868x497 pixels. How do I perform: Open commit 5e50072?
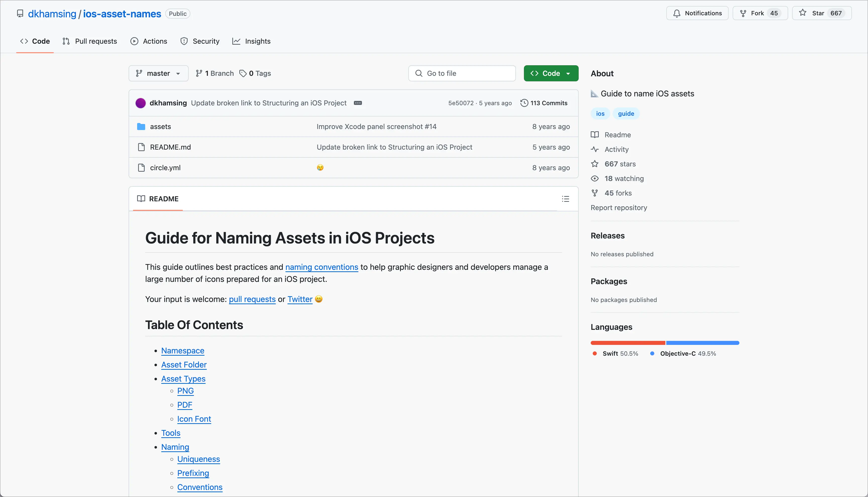[x=461, y=103]
